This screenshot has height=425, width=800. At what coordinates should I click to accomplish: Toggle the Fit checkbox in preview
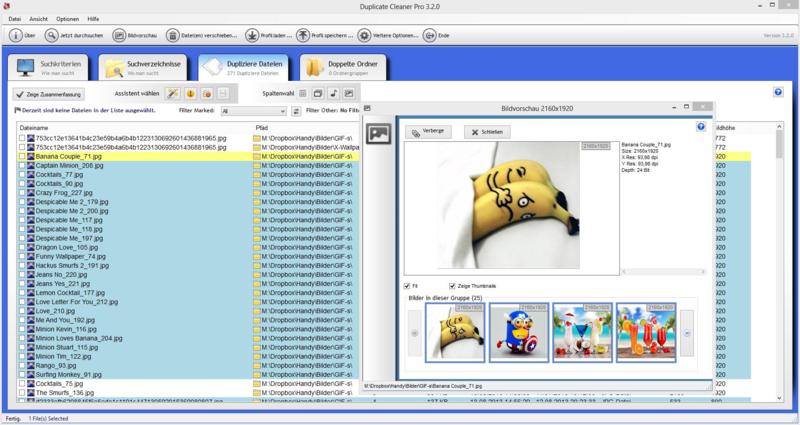(407, 285)
